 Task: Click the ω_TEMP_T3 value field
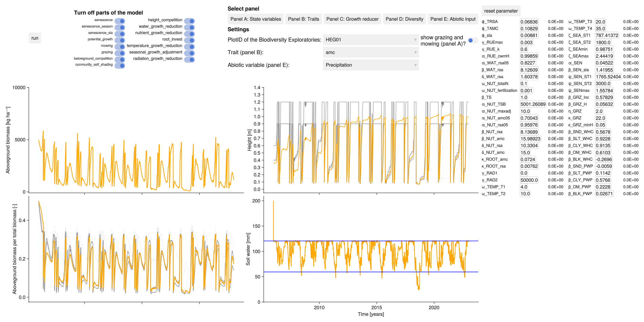pos(600,22)
